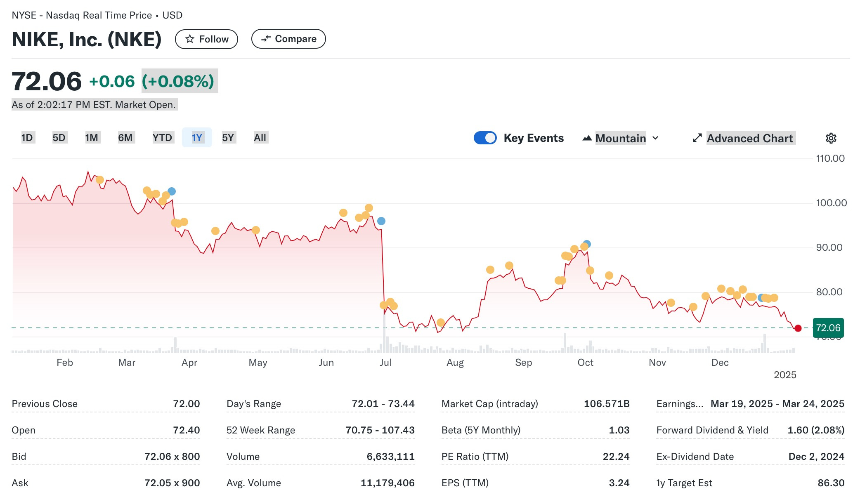The width and height of the screenshot is (860, 504).
Task: Click the Day's Range label
Action: point(254,404)
